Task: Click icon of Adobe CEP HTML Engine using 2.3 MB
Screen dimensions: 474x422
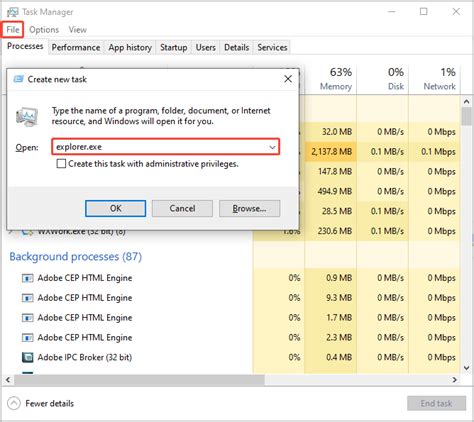Action: coord(27,338)
